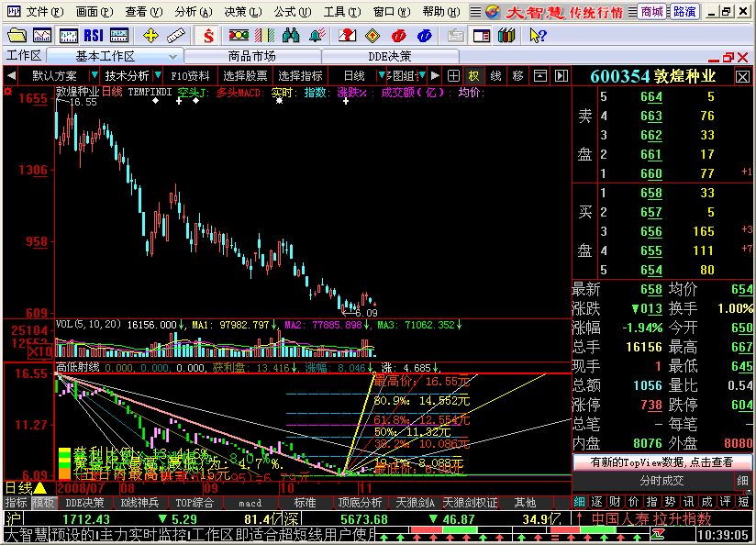
Task: Click the red circular logo icon
Action: (x=399, y=35)
